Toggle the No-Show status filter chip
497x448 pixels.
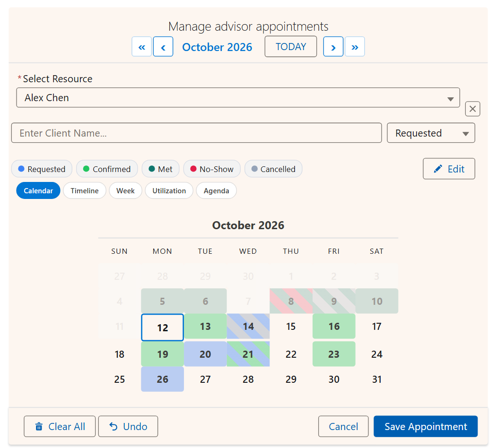pos(212,169)
